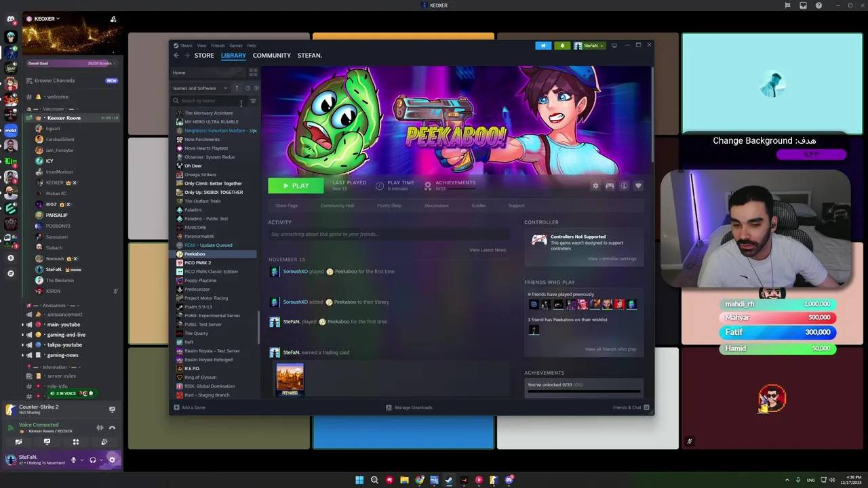Click the Steam announcements megaphone button
This screenshot has height=488, width=868.
[543, 45]
